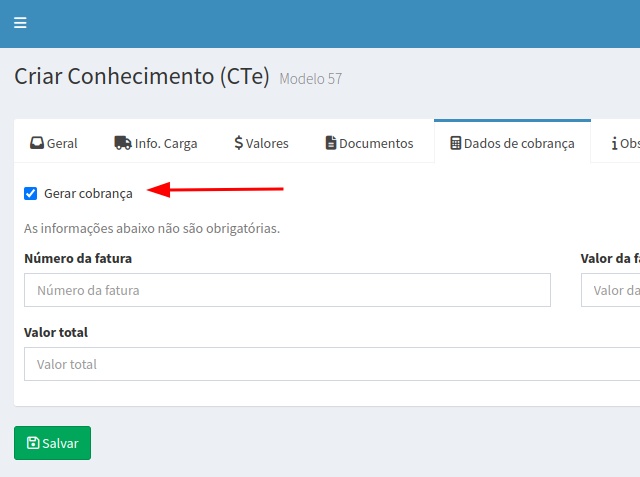Click the floppy disk icon in Salvar
Screen dimensions: 640x477
[33, 443]
